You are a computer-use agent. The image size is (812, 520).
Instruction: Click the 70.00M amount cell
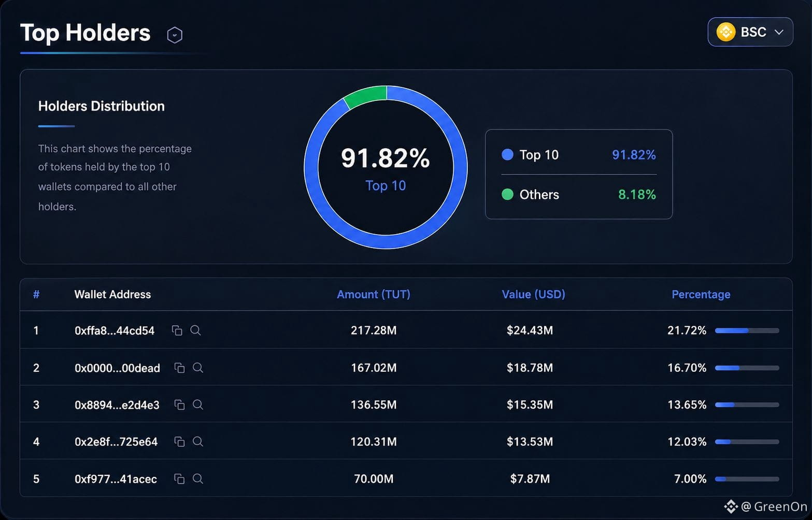374,479
